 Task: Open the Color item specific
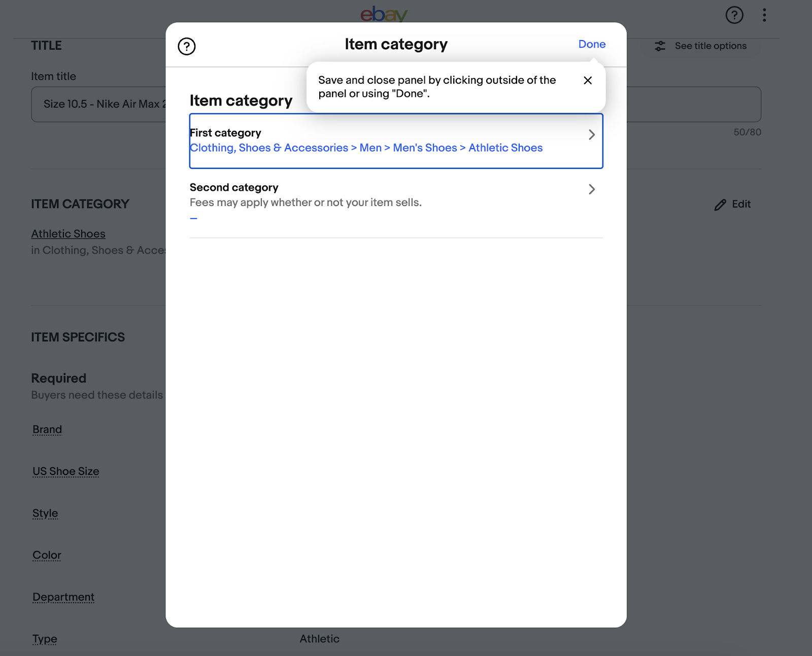46,555
